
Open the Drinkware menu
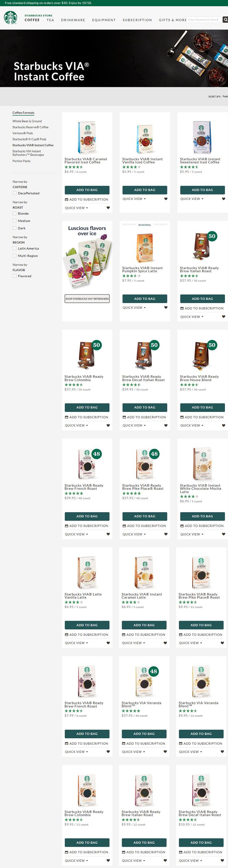point(73,20)
